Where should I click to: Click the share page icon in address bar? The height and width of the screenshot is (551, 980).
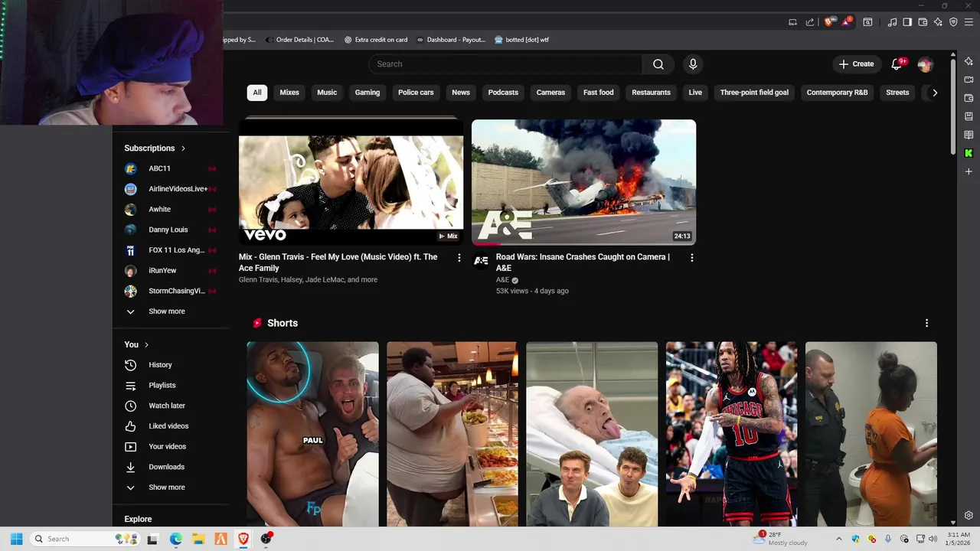coord(810,22)
